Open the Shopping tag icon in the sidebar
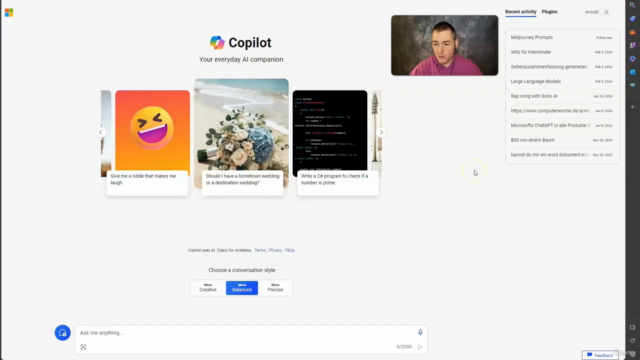 click(632, 18)
